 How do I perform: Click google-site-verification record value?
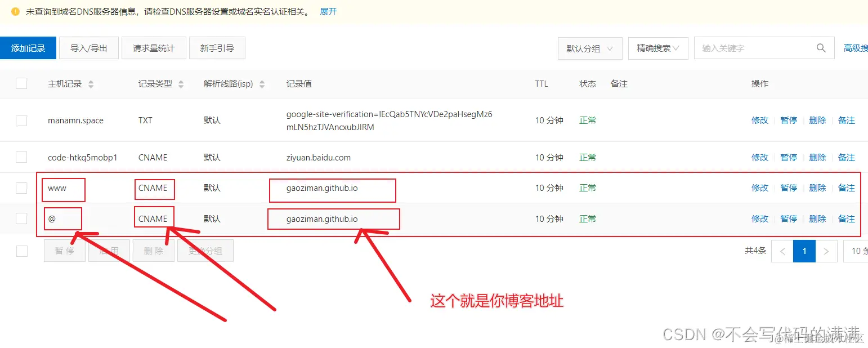pyautogui.click(x=390, y=121)
